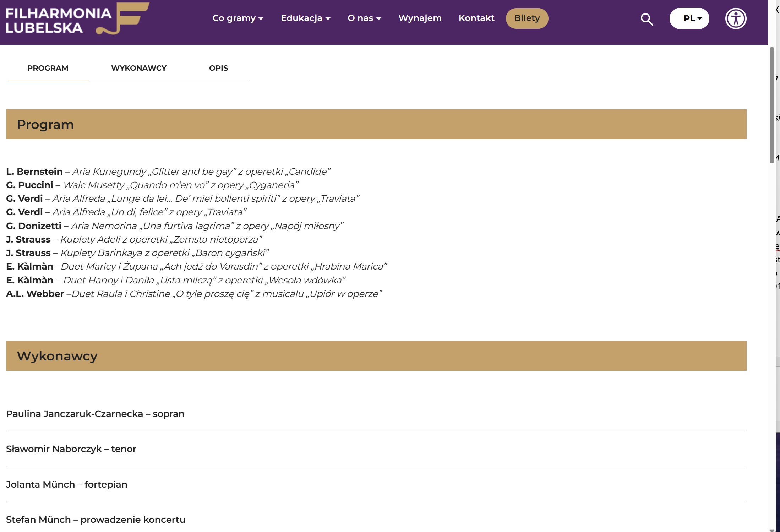Screen dimensions: 780x532
Task: Open the Kontakt page
Action: click(x=476, y=18)
